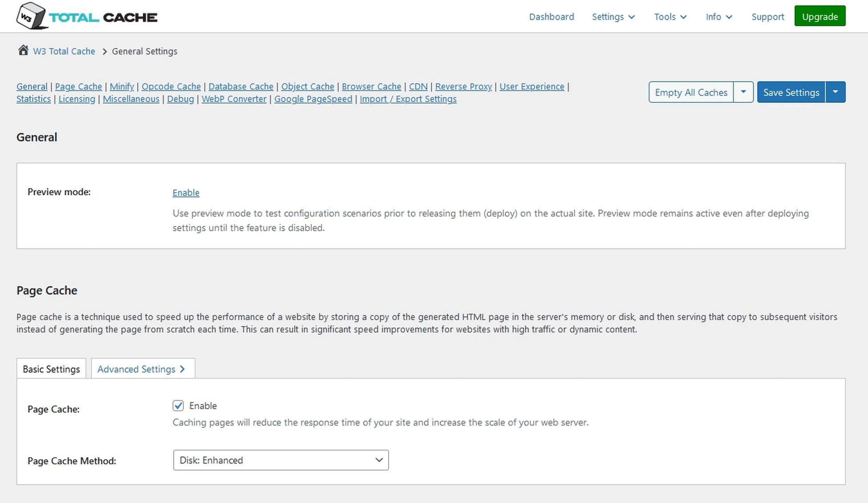
Task: Open the Support page
Action: pyautogui.click(x=767, y=16)
